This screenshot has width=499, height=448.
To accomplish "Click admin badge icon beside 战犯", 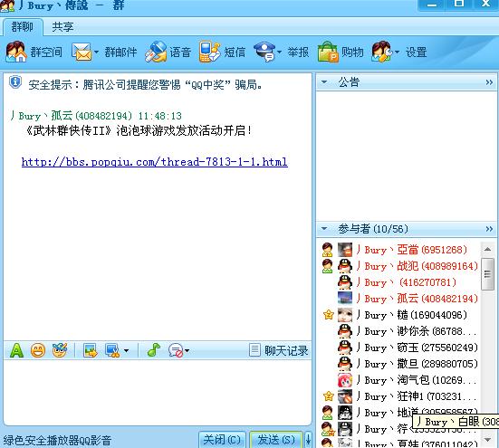I will pos(328,266).
